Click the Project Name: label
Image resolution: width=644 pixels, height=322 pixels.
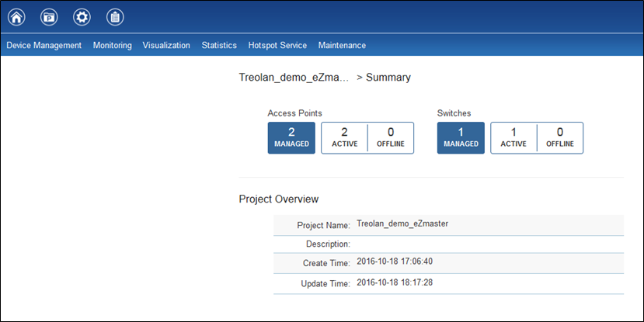tap(324, 225)
